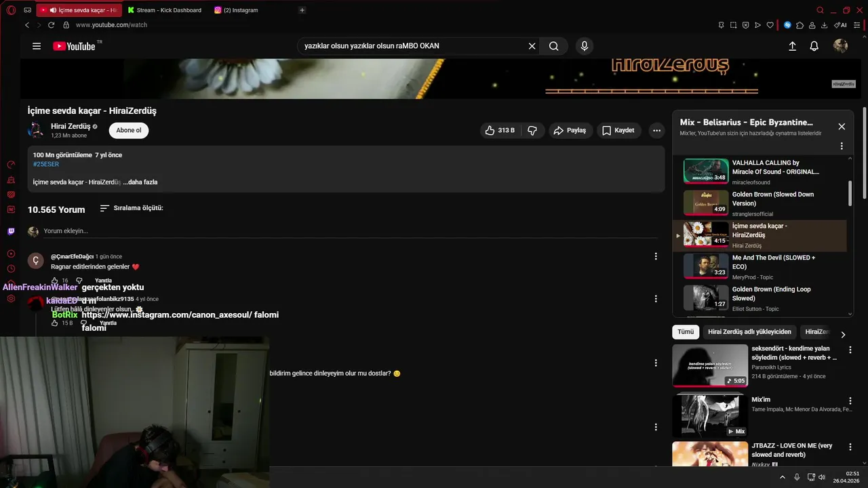The height and width of the screenshot is (488, 868).
Task: Start voice search with the microphone
Action: coord(585,46)
